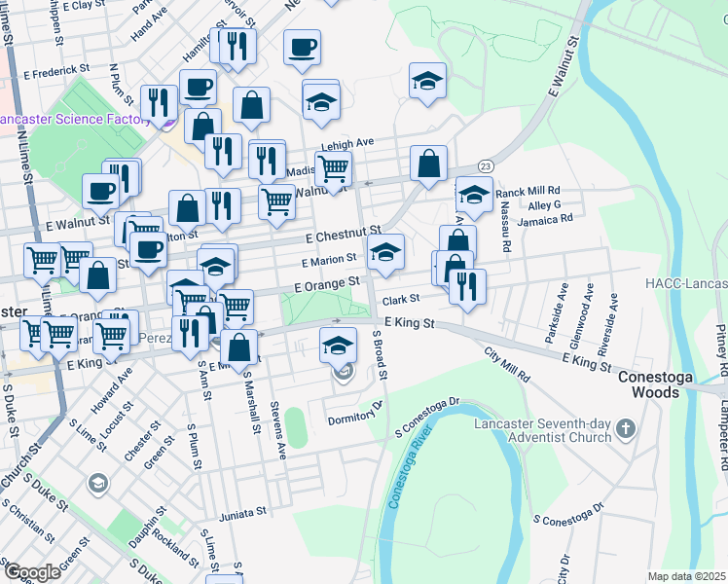Image resolution: width=728 pixels, height=584 pixels.
Task: Open the coffee cup marker near Fulton St
Action: (x=149, y=250)
